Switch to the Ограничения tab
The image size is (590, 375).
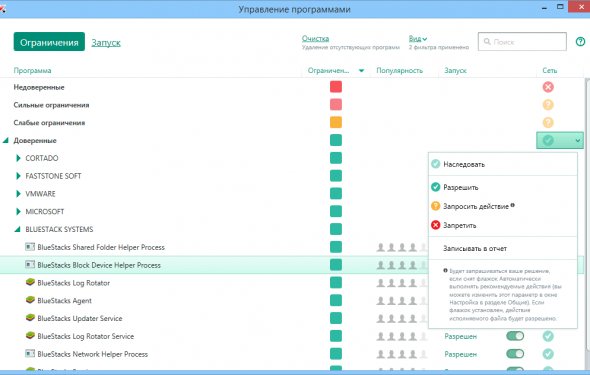tap(49, 42)
